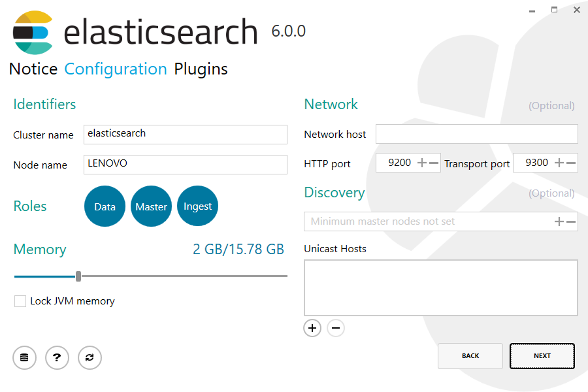Increase minimum master nodes with plus
Image resolution: width=588 pixels, height=392 pixels.
559,221
